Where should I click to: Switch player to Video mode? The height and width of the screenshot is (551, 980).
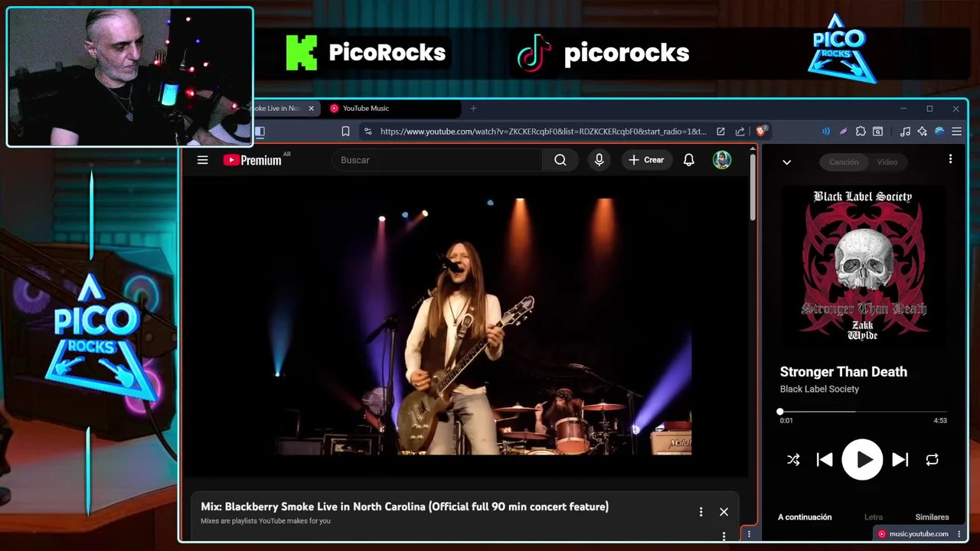887,162
